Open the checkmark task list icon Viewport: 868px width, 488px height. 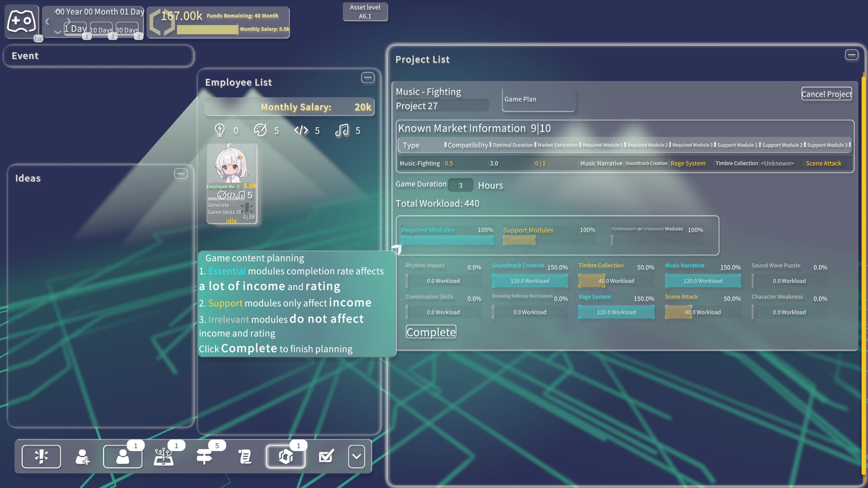tap(326, 456)
